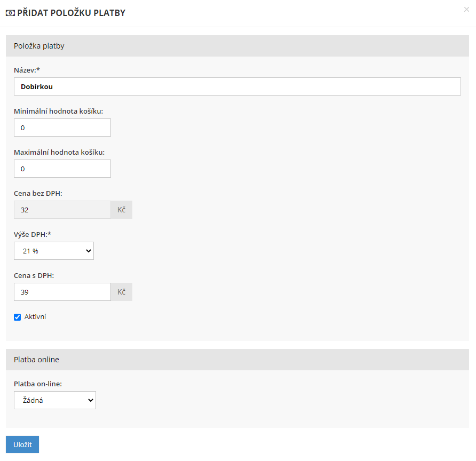Open the Platba on-line dropdown
The width and height of the screenshot is (476, 461).
click(x=55, y=400)
